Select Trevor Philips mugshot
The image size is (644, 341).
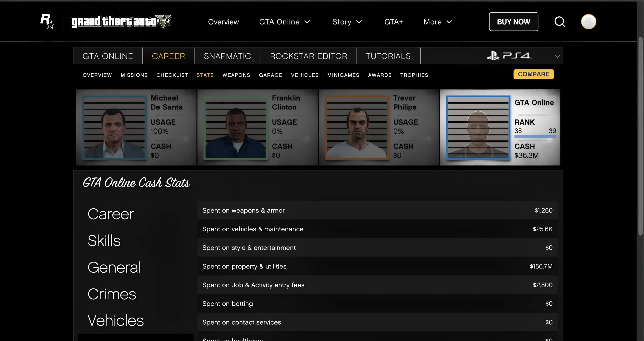click(357, 128)
